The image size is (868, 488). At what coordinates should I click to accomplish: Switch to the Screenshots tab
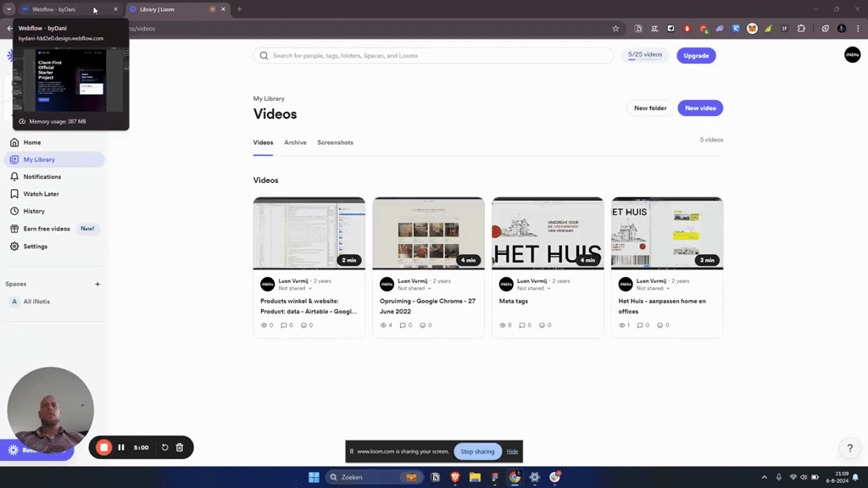[335, 142]
